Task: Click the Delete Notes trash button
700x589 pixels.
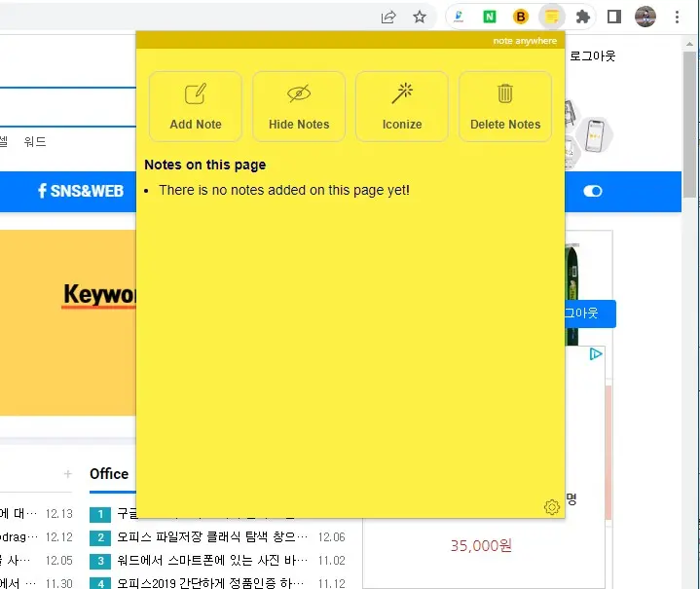Action: 505,106
